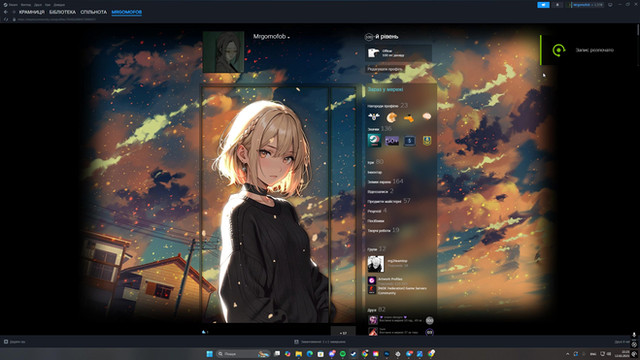The height and width of the screenshot is (360, 640).
Task: Click the +57 additional artwork tile
Action: [343, 332]
